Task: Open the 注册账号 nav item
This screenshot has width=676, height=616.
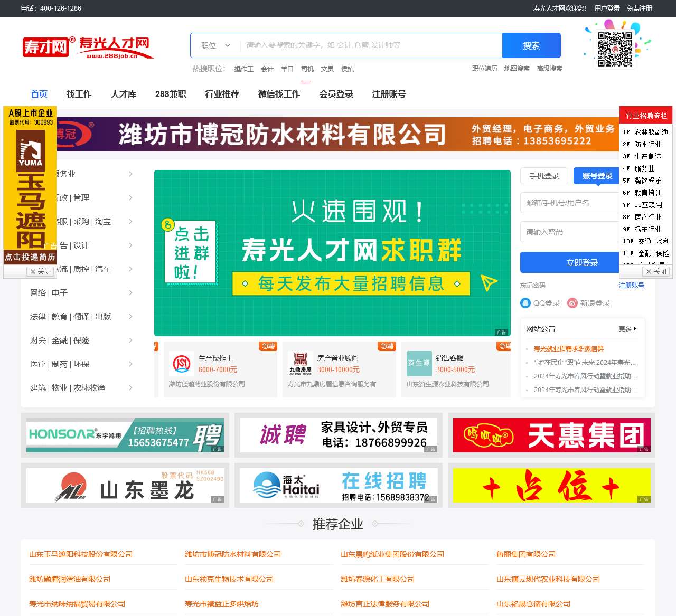Action: coord(389,94)
